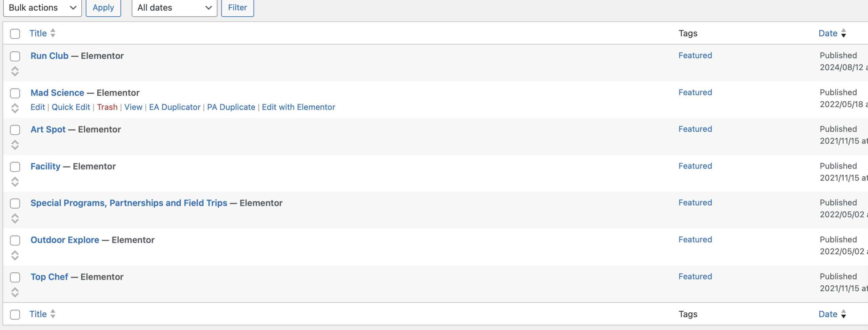This screenshot has width=868, height=330.
Task: Choose Quick Edit for Mad Science
Action: 71,107
